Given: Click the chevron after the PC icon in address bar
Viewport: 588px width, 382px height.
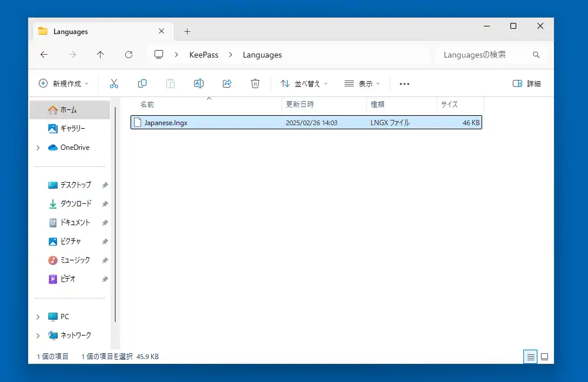Looking at the screenshot, I should point(176,55).
